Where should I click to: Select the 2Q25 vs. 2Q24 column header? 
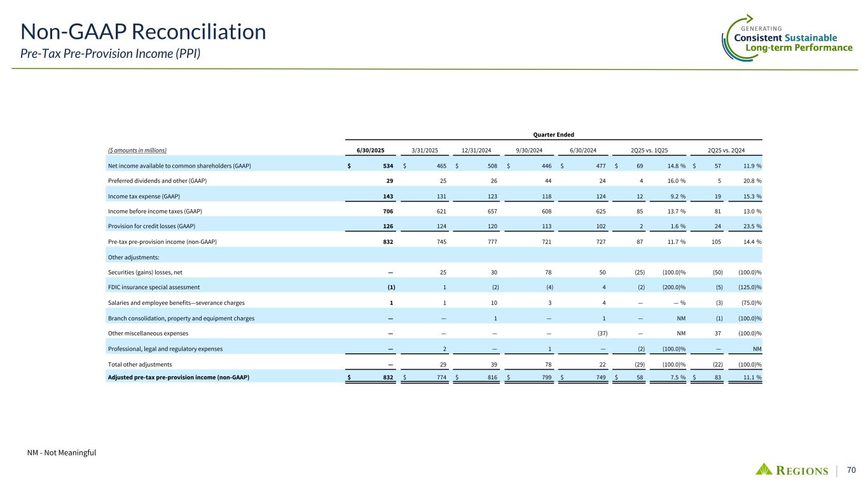click(x=726, y=150)
